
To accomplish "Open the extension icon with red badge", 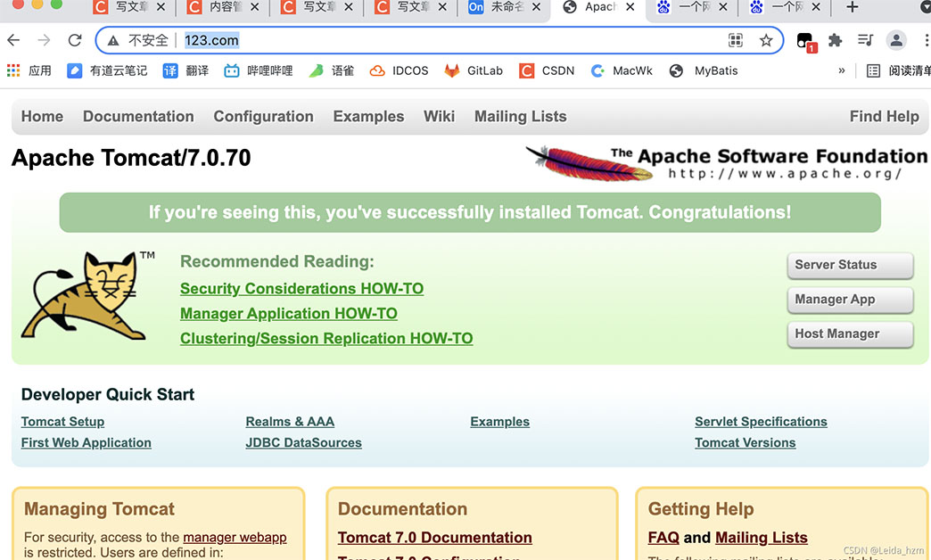I will coord(806,42).
